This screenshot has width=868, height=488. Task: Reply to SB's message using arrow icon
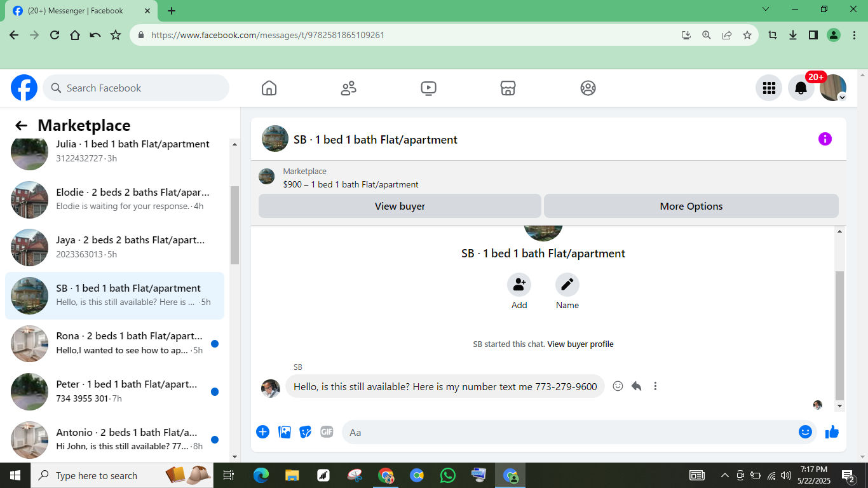point(636,386)
